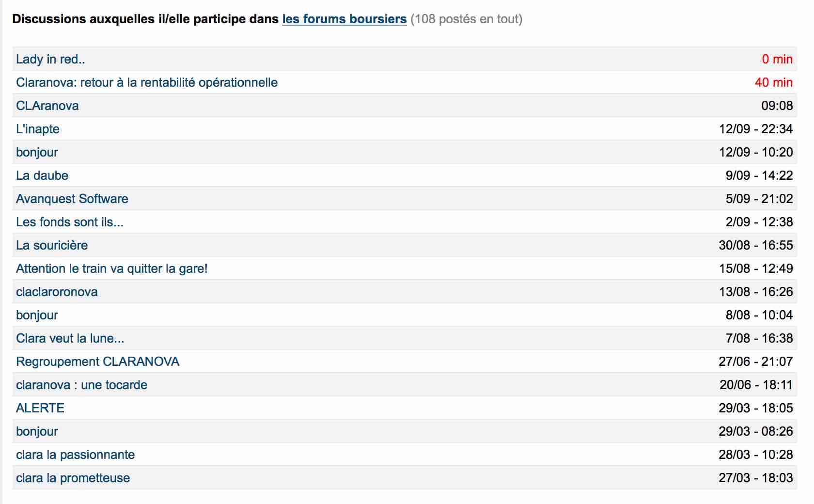Open 'claranova : une tocarde' thread
Image resolution: width=814 pixels, height=504 pixels.
pos(82,385)
